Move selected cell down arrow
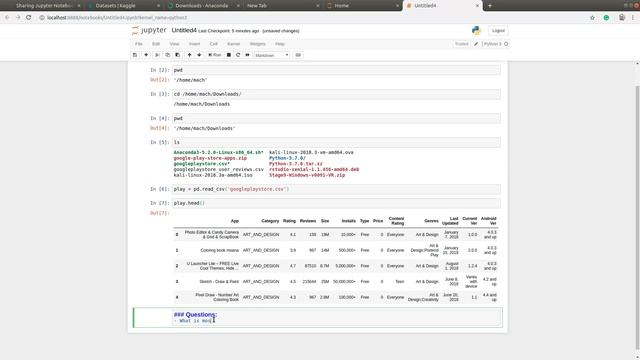The height and width of the screenshot is (360, 640). click(199, 55)
